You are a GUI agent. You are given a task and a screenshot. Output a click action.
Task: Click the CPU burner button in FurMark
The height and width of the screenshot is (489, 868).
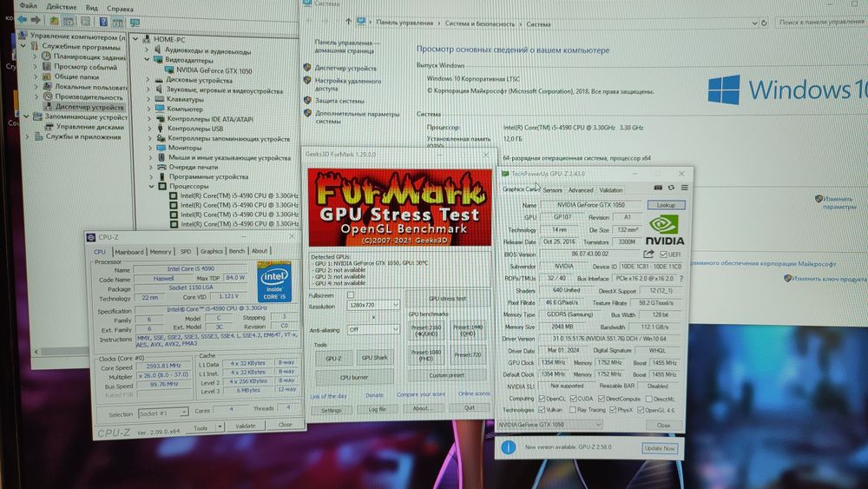[354, 377]
